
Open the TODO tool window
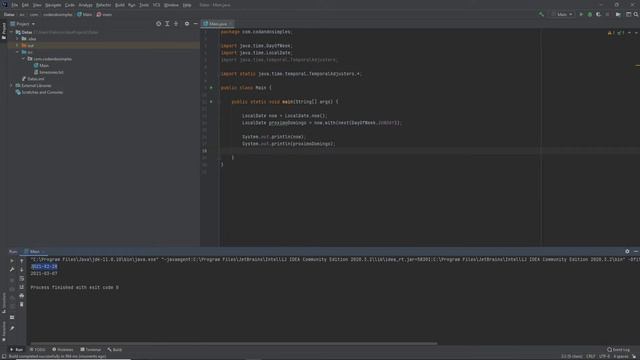point(38,350)
